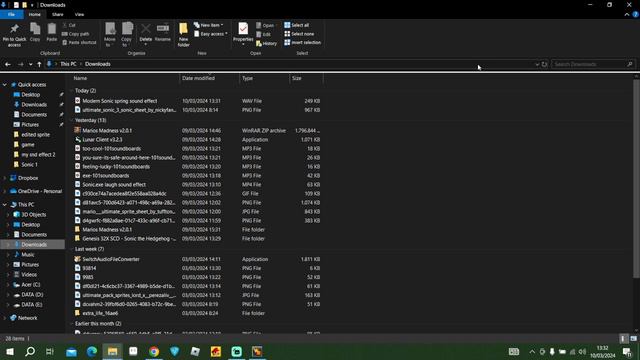The width and height of the screenshot is (640, 360).
Task: Collapse the Today file group
Action: point(72,91)
